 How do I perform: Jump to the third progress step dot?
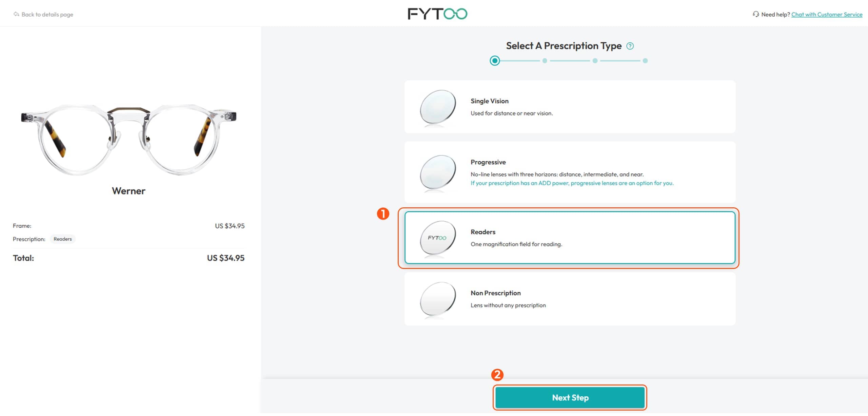(595, 61)
